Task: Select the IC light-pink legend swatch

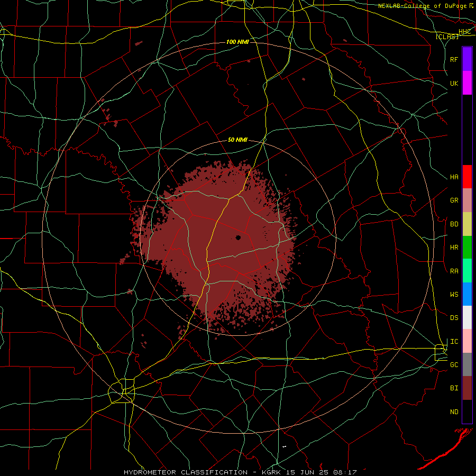Action: click(467, 341)
